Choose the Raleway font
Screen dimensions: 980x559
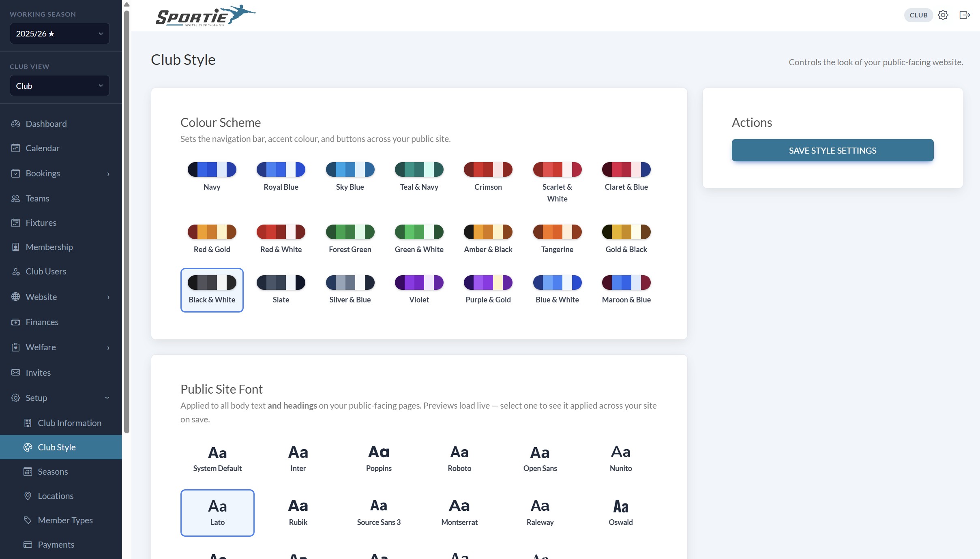click(540, 513)
